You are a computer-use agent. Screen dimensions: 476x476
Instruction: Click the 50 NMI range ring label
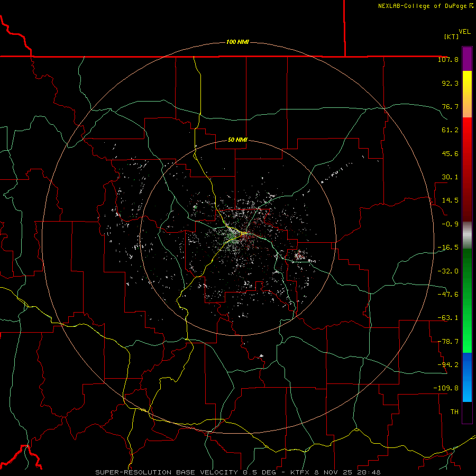(x=237, y=140)
